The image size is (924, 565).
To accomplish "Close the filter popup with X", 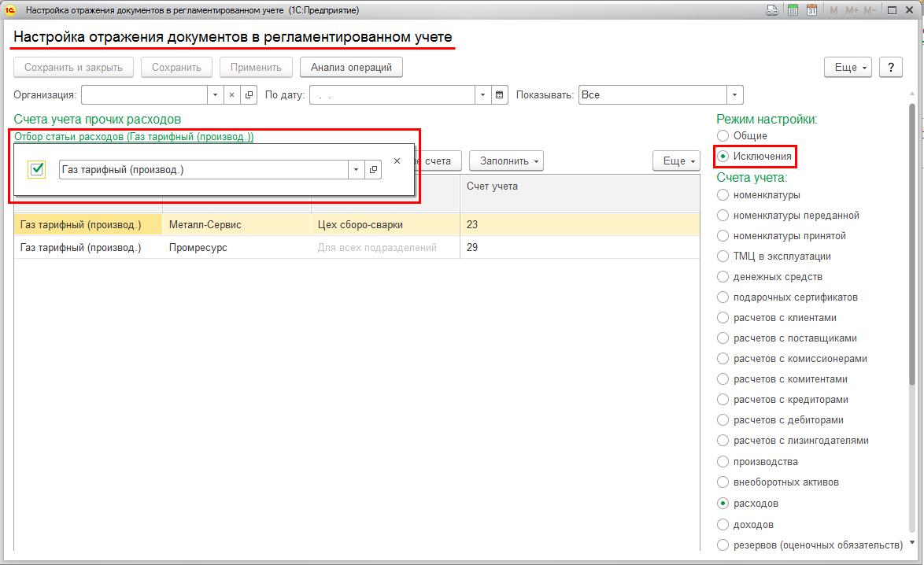I will 397,161.
